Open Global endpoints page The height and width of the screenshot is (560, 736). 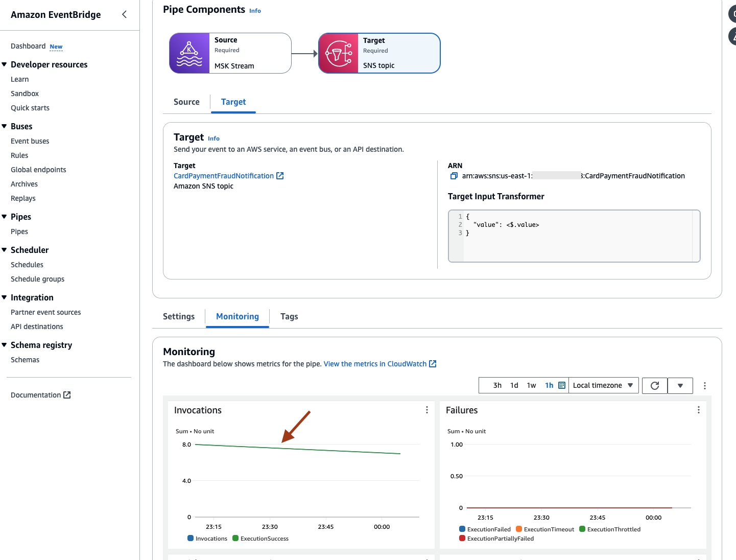tap(38, 170)
